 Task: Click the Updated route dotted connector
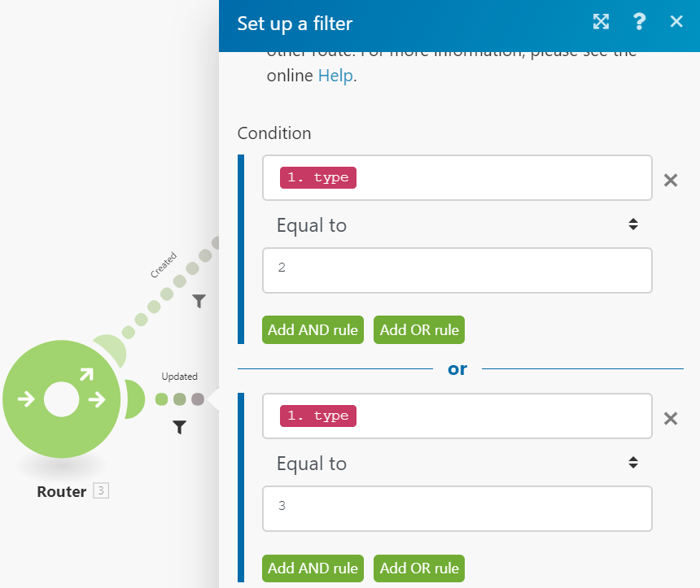[x=179, y=399]
